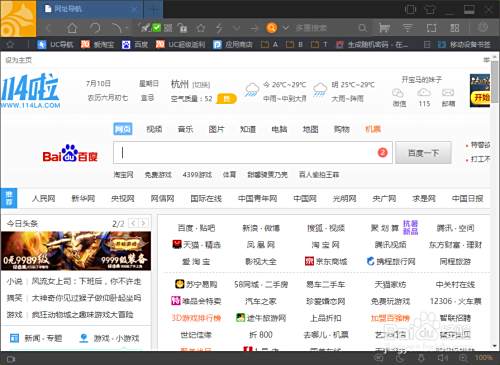Click the star at bookmarks bar start
Image resolution: width=500 pixels, height=365 pixels.
(x=10, y=44)
